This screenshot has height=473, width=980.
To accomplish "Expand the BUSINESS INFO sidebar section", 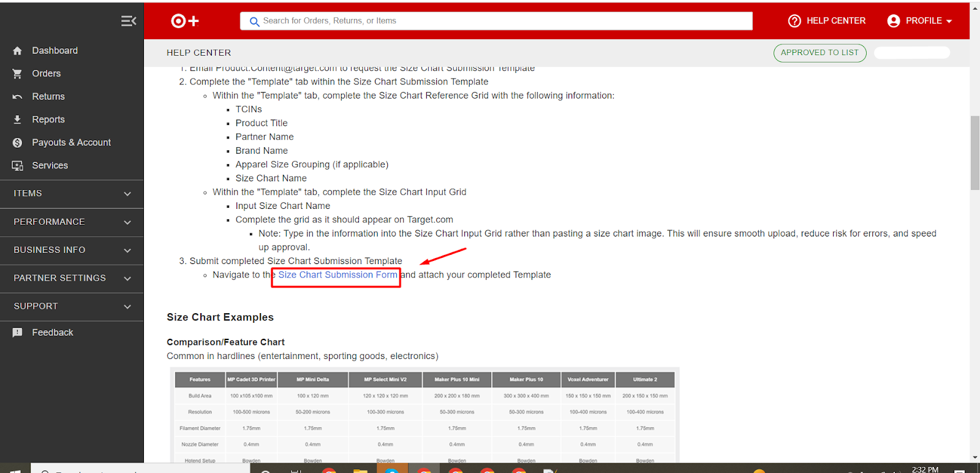I will pyautogui.click(x=72, y=250).
